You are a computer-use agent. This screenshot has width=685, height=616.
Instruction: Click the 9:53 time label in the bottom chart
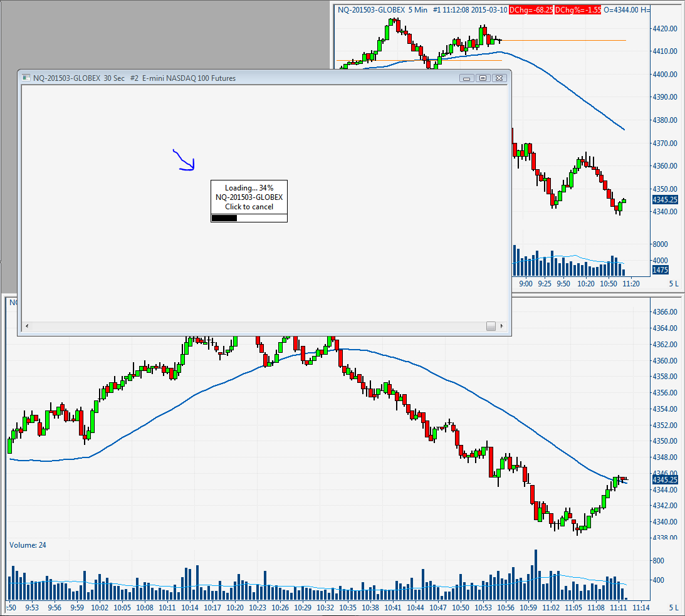32,608
